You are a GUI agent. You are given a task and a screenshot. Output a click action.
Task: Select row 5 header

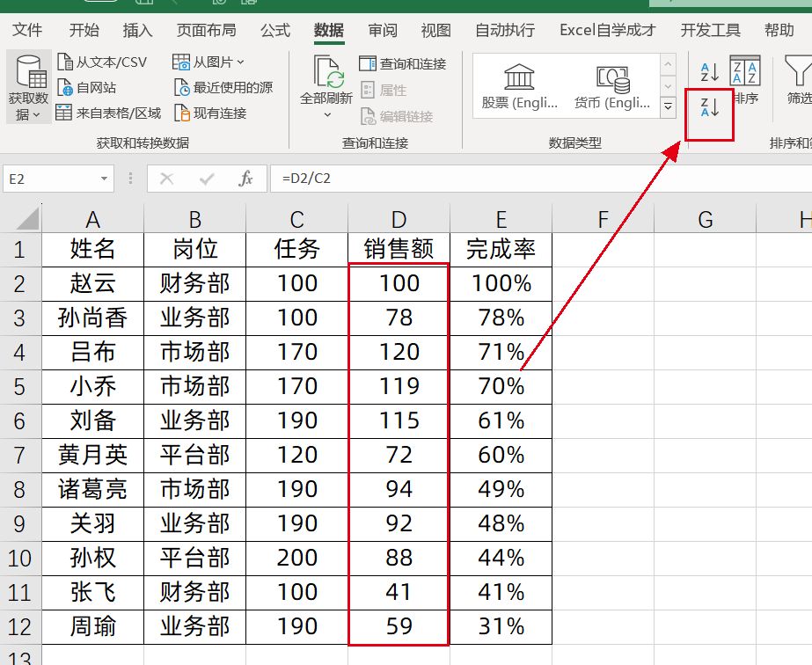point(19,387)
